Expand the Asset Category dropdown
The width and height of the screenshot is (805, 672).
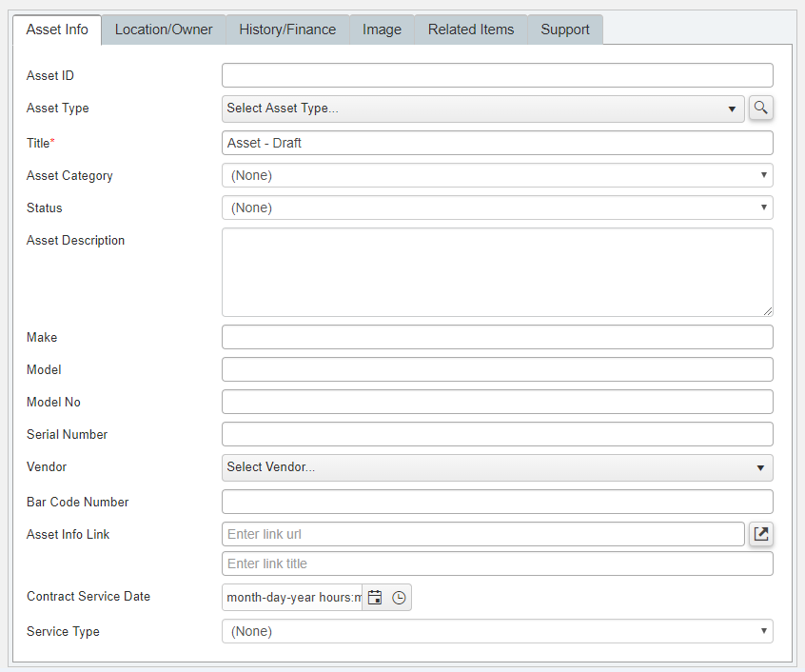[x=498, y=175]
